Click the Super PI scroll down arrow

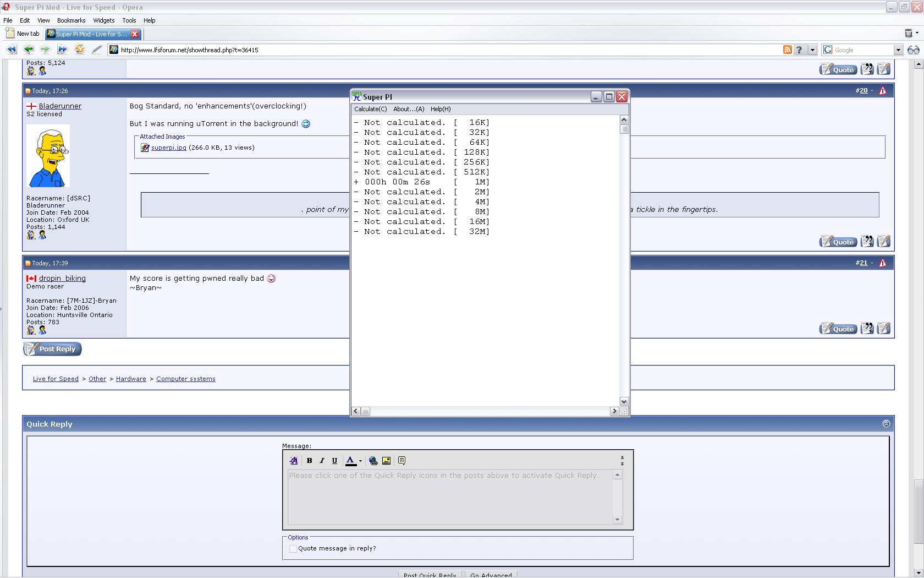pyautogui.click(x=624, y=401)
